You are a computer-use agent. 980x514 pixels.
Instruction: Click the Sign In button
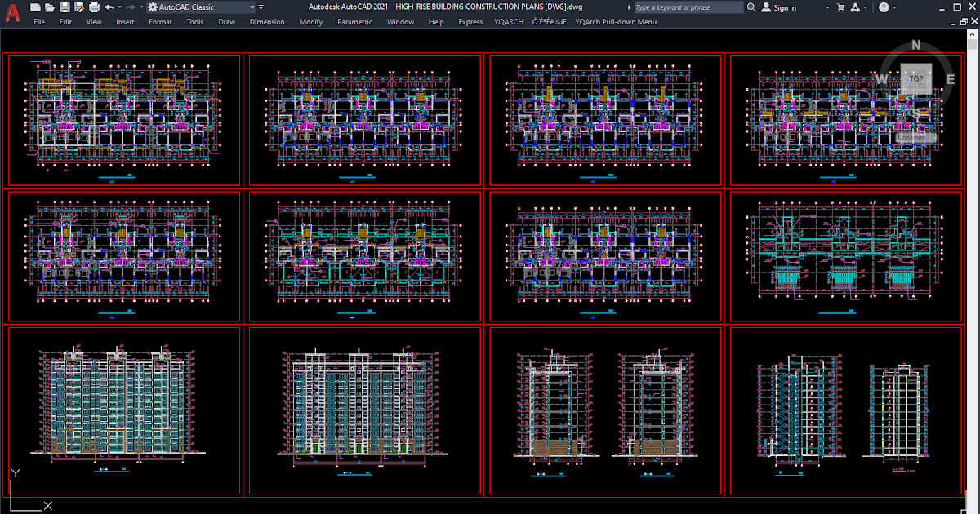point(782,7)
